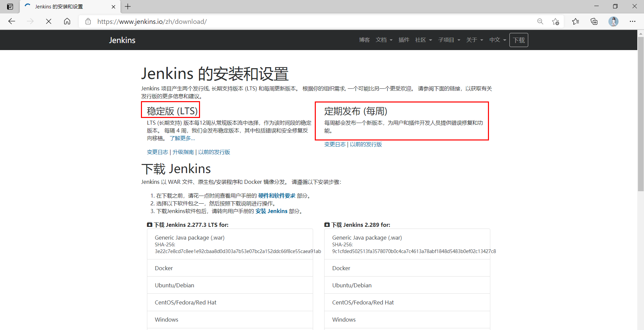Screen dimensions: 644x330
Task: Click download icon beside Jenkins 2.277.3 LTS
Action: click(x=150, y=224)
